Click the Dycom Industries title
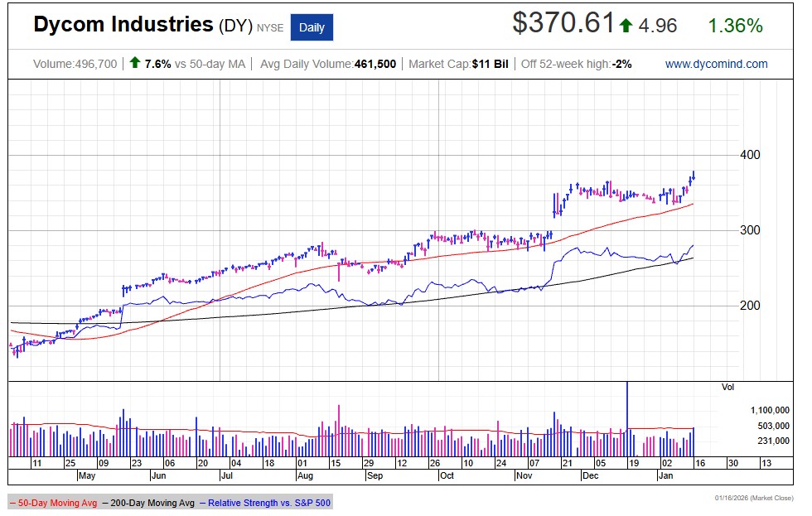The height and width of the screenshot is (516, 812). (123, 25)
